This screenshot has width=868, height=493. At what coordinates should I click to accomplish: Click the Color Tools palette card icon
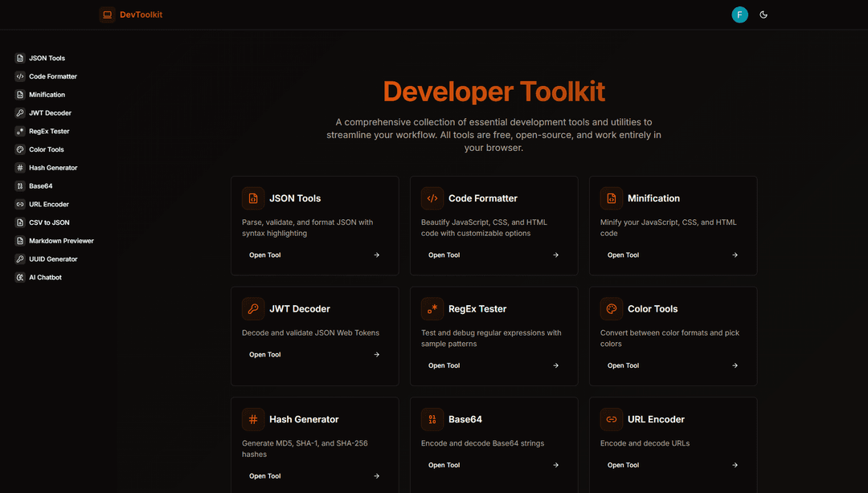(x=612, y=309)
